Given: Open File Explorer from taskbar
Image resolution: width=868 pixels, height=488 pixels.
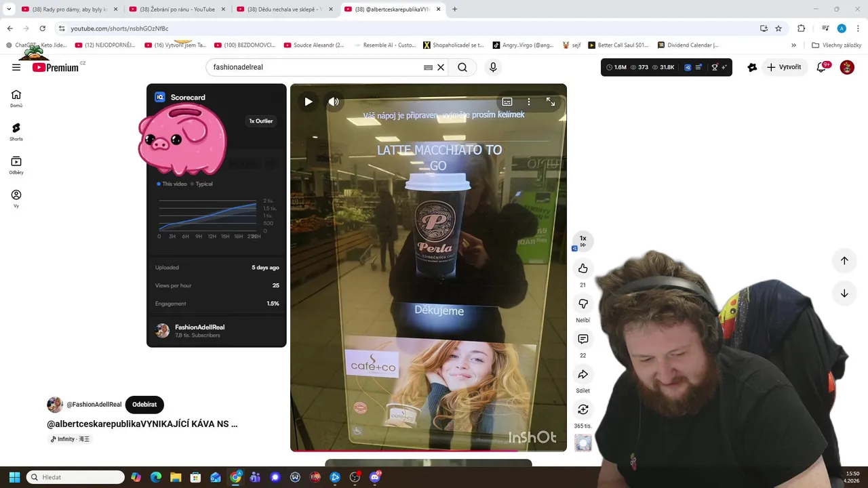Looking at the screenshot, I should [176, 477].
